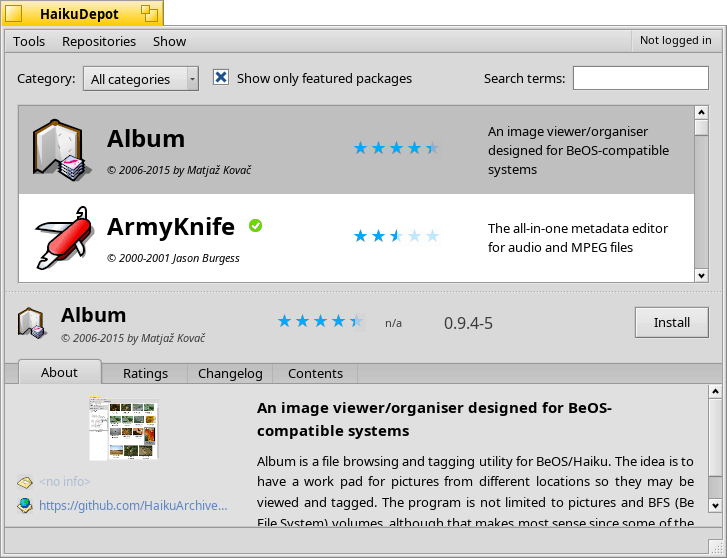Screen dimensions: 727x558
Task: Click the © 2000-2001 Jason Burgess text
Action: click(173, 258)
